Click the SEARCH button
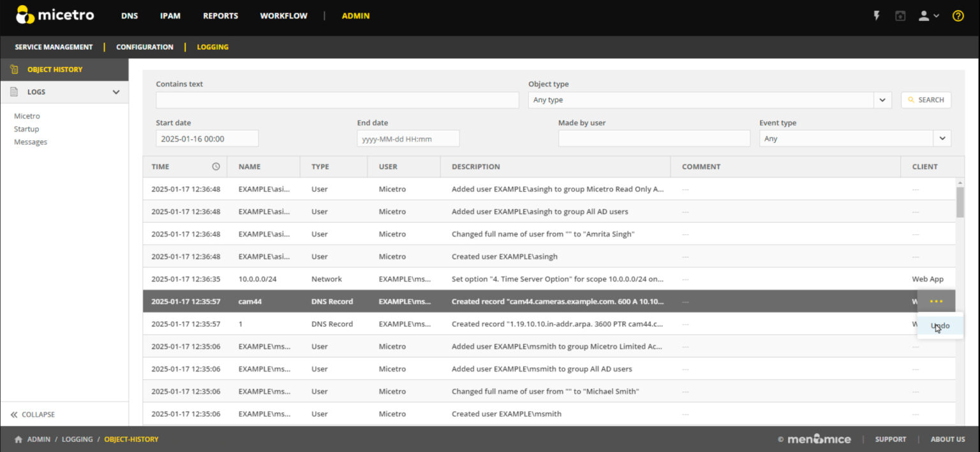The image size is (980, 452). pos(926,100)
